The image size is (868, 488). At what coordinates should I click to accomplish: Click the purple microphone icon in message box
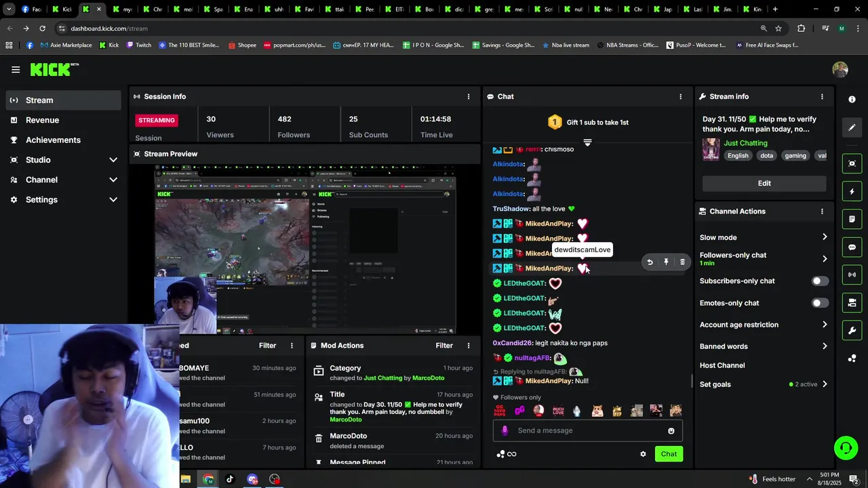505,430
